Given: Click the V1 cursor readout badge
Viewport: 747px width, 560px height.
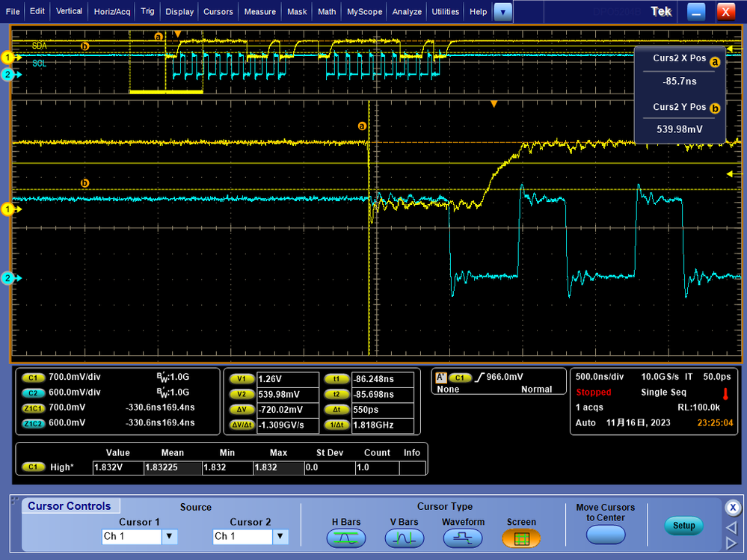Looking at the screenshot, I should point(242,379).
